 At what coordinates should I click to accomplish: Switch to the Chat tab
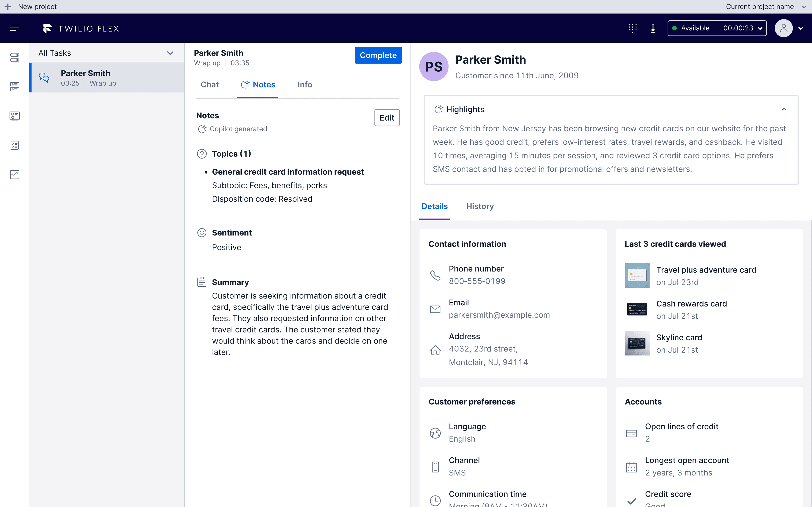209,84
